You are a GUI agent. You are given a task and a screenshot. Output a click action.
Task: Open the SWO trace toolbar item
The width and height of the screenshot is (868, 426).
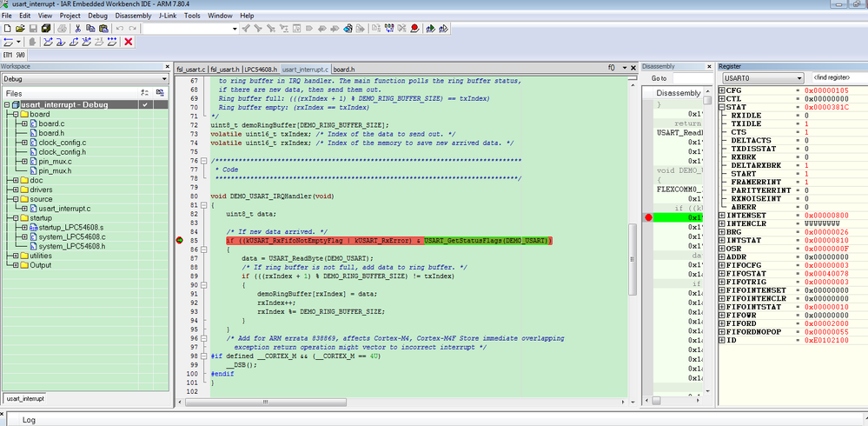(21, 56)
